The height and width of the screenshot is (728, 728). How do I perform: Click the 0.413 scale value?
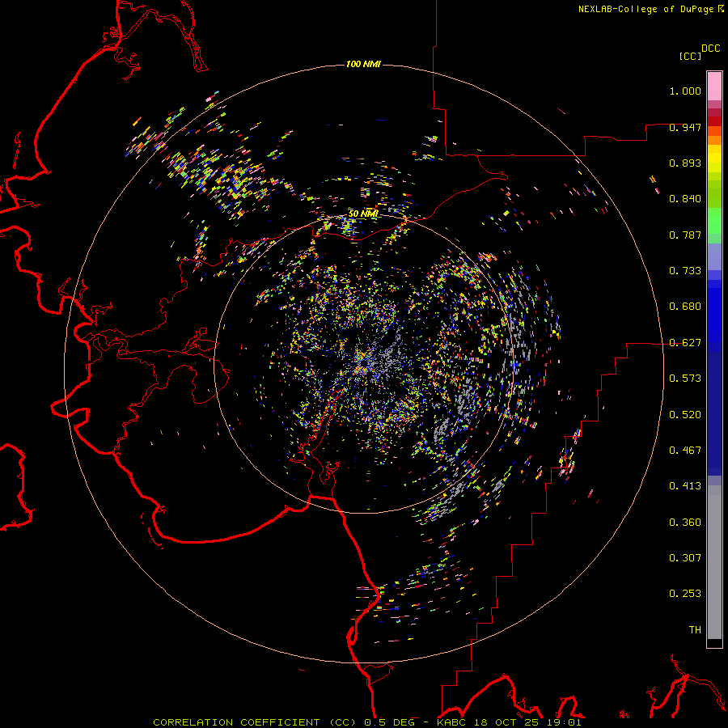point(685,486)
